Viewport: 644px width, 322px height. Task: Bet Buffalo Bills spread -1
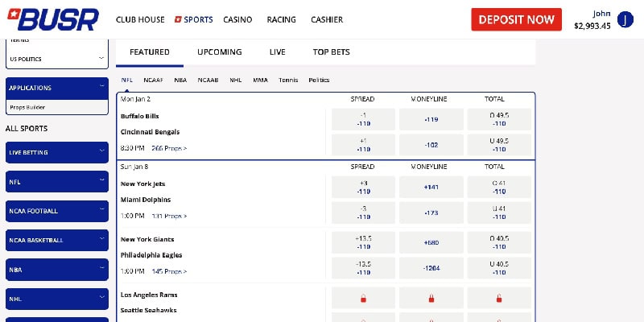tap(363, 119)
